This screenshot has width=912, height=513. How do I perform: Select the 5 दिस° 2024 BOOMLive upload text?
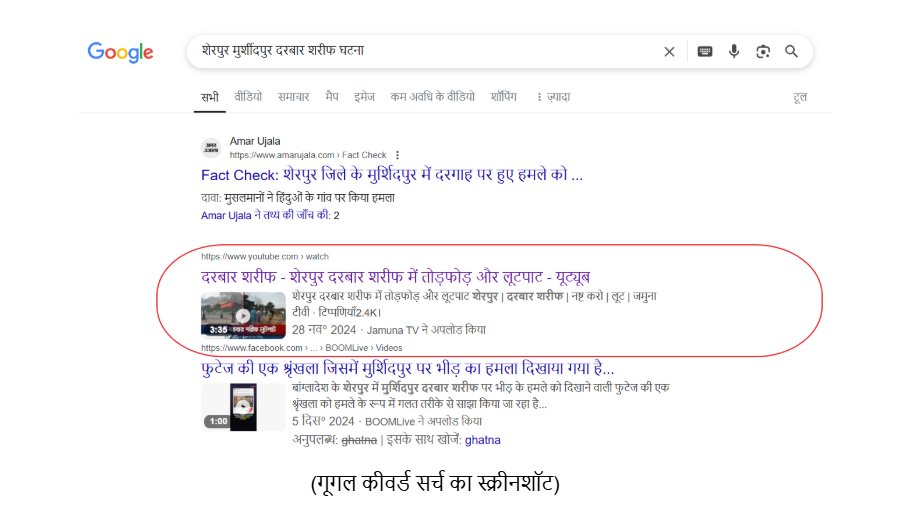(x=387, y=421)
